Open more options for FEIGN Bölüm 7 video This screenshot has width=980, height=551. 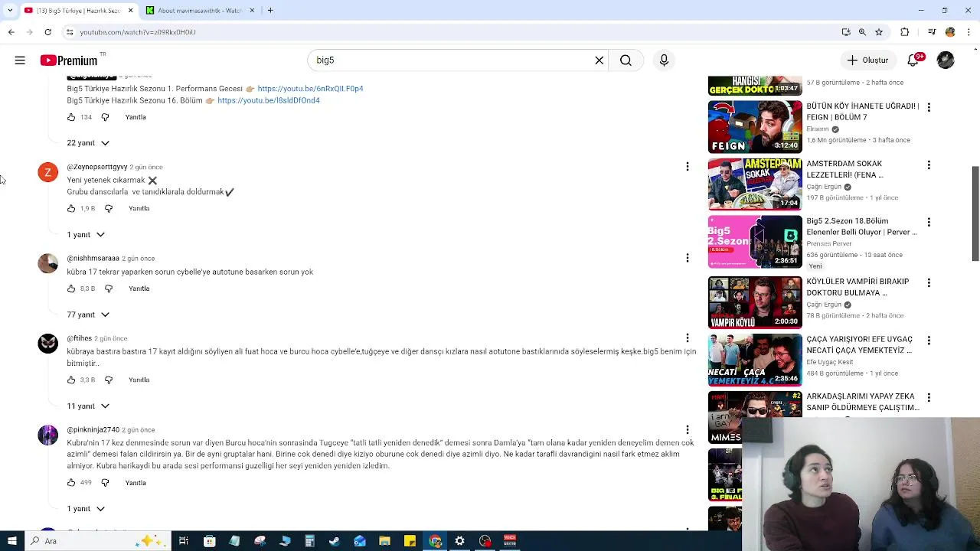click(x=929, y=107)
